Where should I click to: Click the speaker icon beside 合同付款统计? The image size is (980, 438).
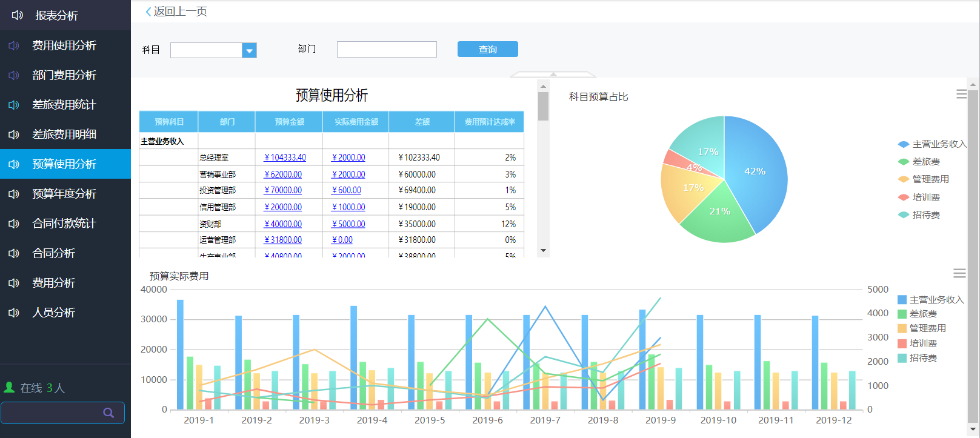(x=14, y=224)
